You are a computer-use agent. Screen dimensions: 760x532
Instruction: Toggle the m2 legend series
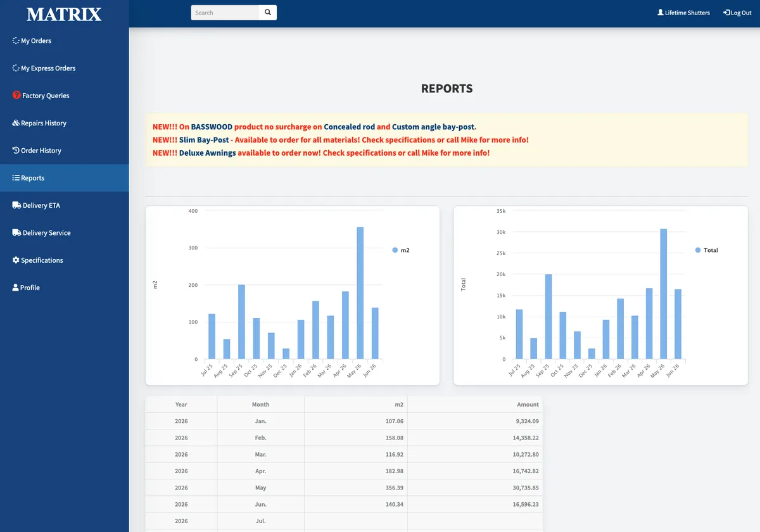pos(401,250)
